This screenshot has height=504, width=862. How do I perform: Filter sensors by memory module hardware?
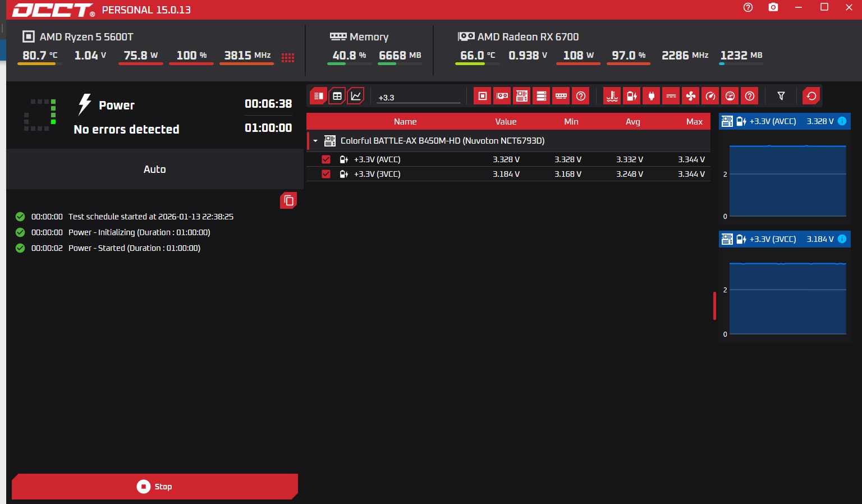pos(561,96)
